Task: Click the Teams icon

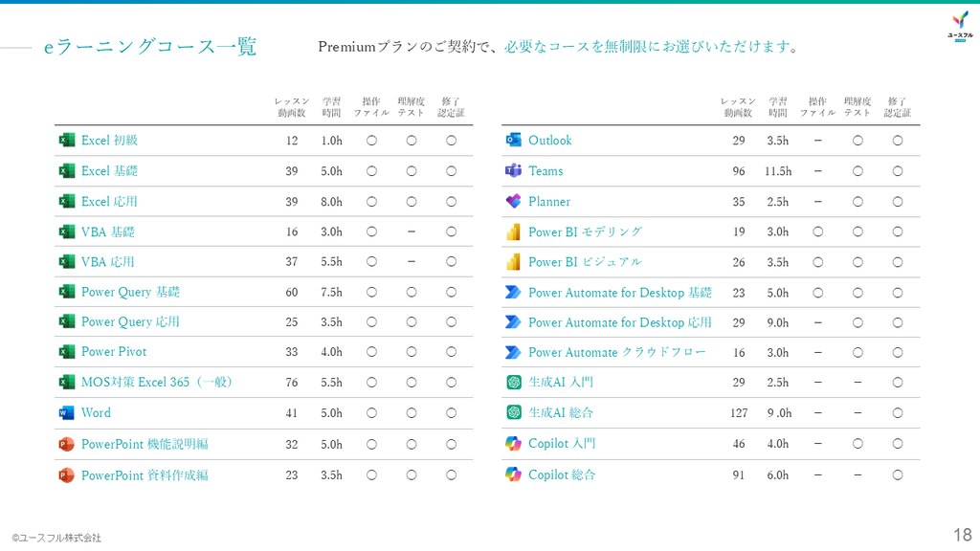Action: (x=513, y=171)
